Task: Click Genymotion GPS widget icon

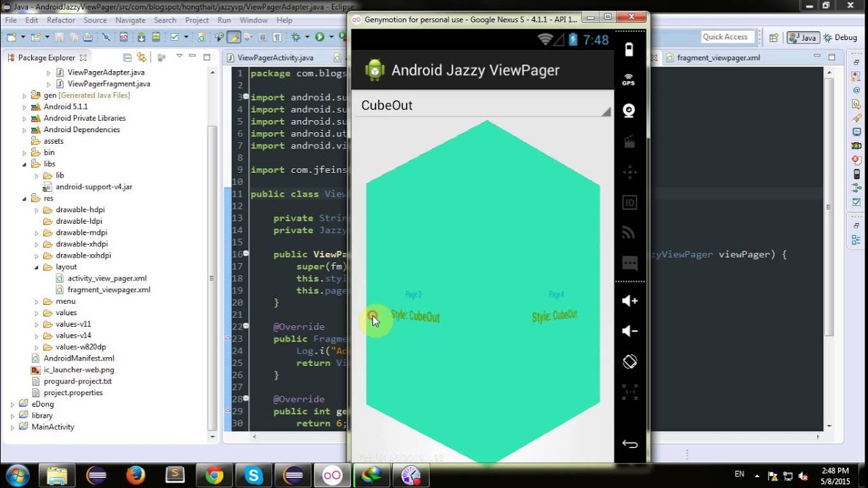Action: [629, 80]
